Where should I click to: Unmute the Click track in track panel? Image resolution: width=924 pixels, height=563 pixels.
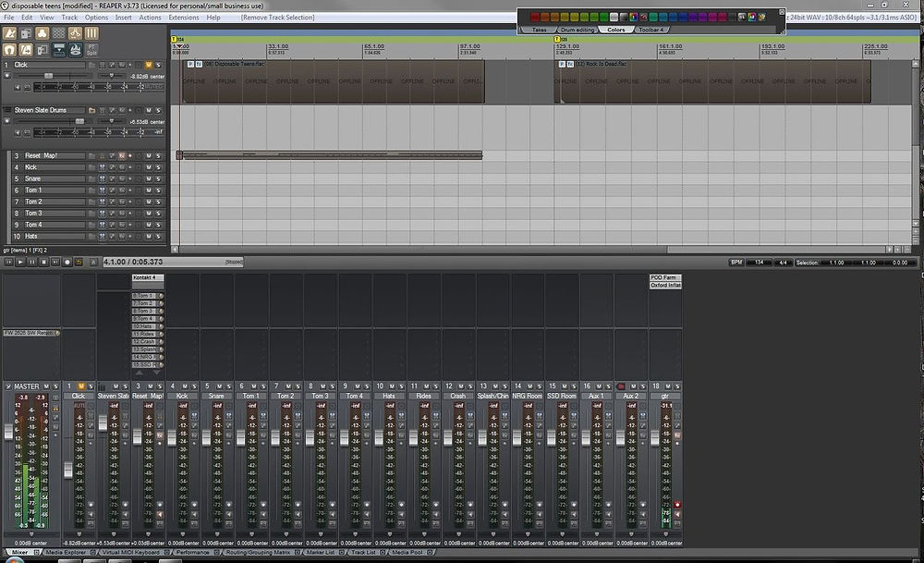[149, 65]
